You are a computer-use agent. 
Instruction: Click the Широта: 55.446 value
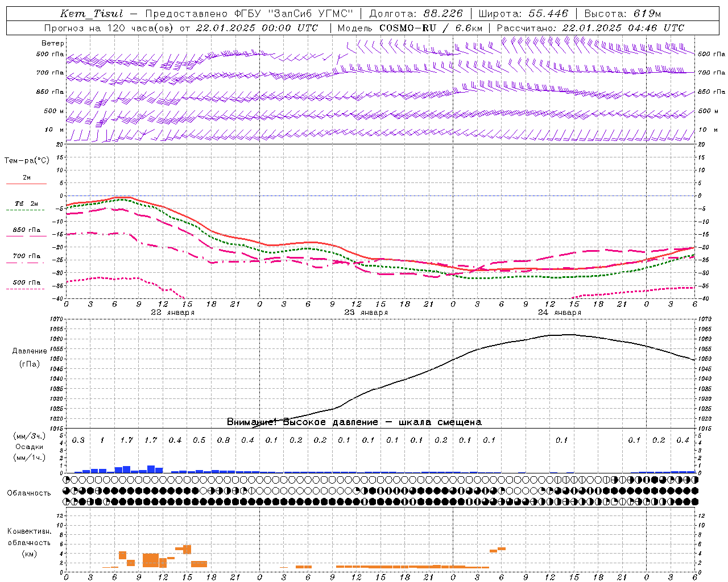[523, 14]
